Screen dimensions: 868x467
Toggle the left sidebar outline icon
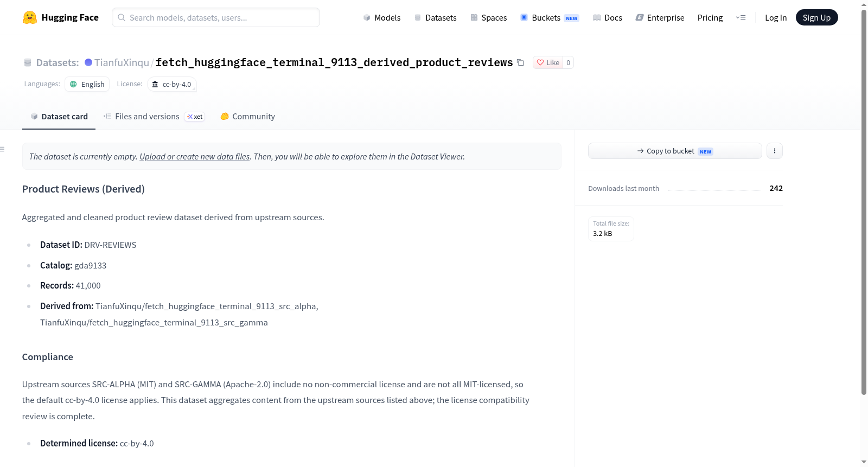2,149
